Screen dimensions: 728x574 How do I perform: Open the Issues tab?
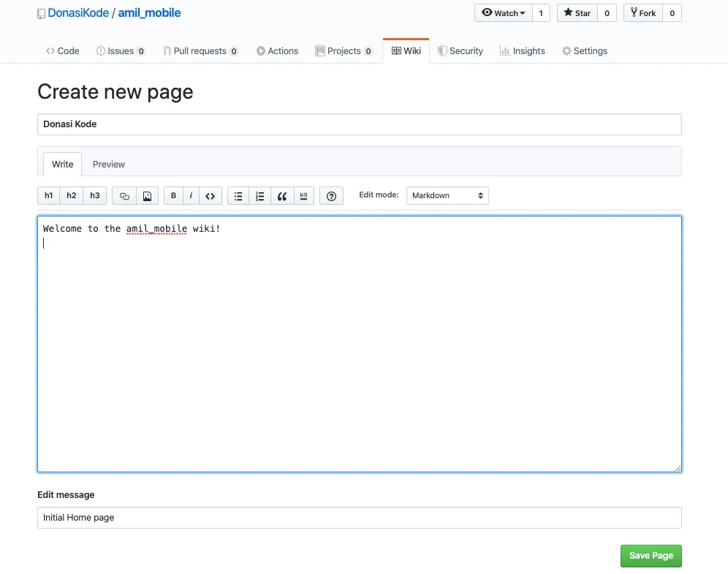click(121, 50)
